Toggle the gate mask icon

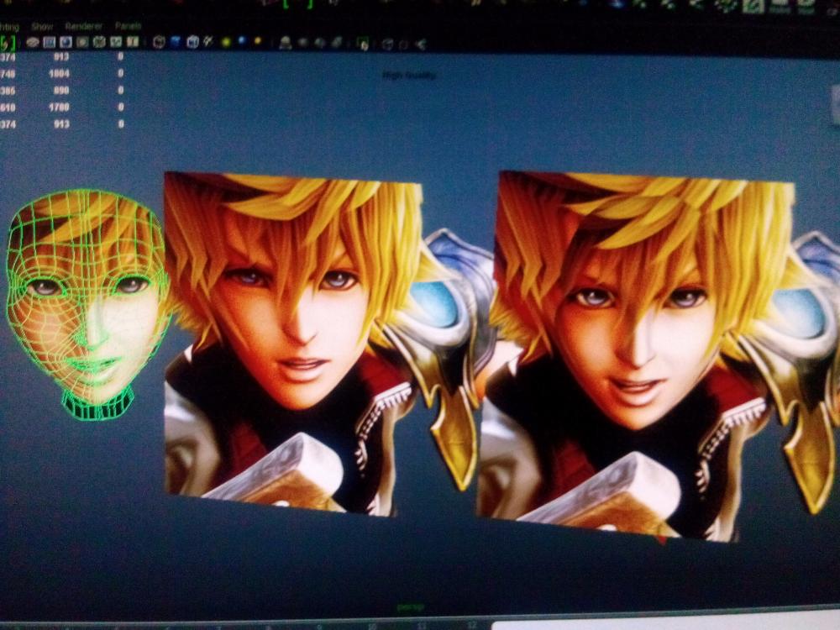tap(82, 42)
